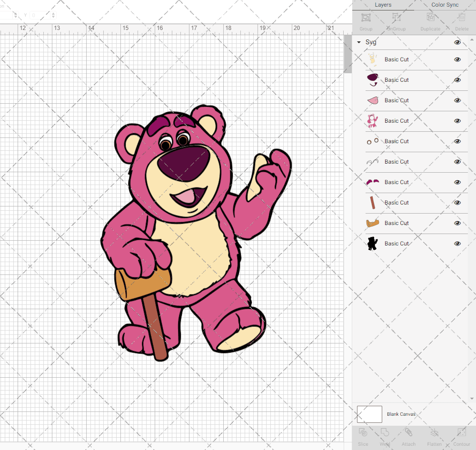
Task: Click the vertical canvas scrollbar thumb
Action: click(347, 54)
